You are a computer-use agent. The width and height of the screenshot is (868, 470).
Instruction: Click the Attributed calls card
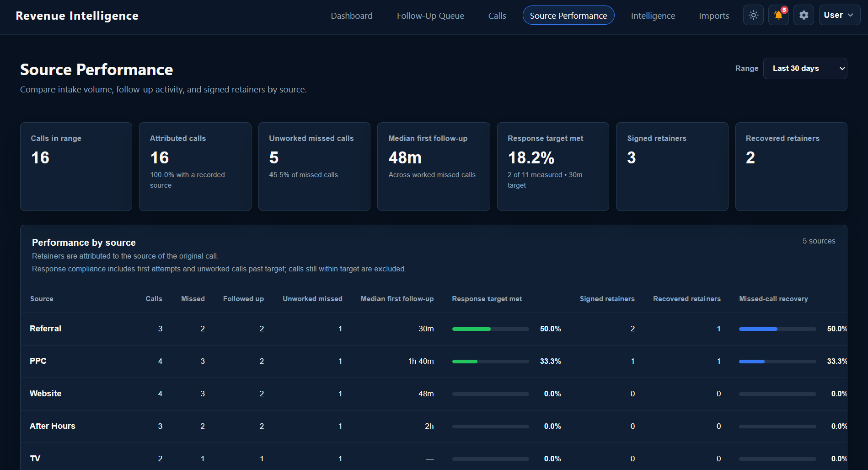(195, 166)
